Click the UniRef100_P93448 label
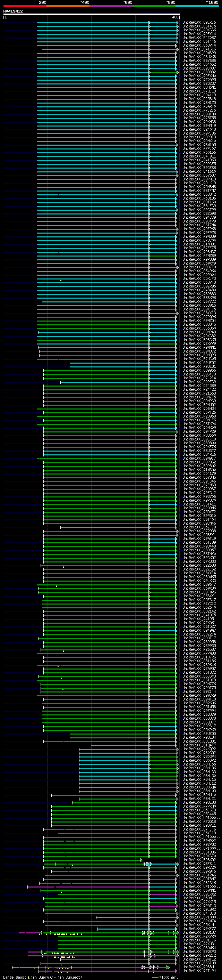The height and width of the screenshot is (980, 222). click(x=199, y=546)
